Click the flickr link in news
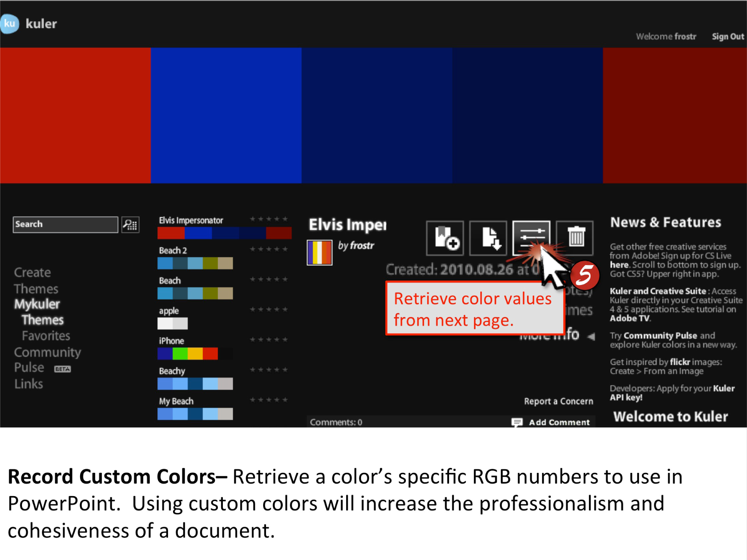The height and width of the screenshot is (560, 747). point(680,362)
